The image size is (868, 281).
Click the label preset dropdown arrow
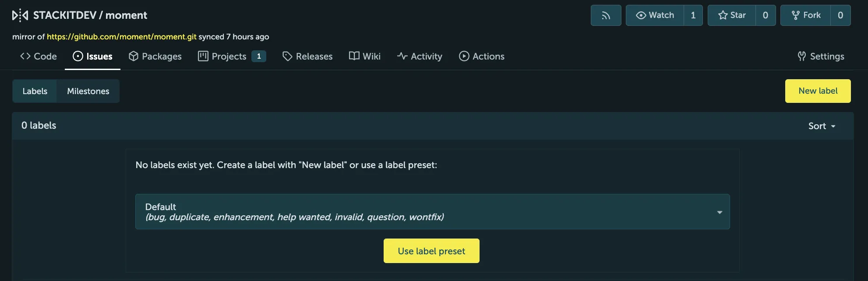(720, 212)
